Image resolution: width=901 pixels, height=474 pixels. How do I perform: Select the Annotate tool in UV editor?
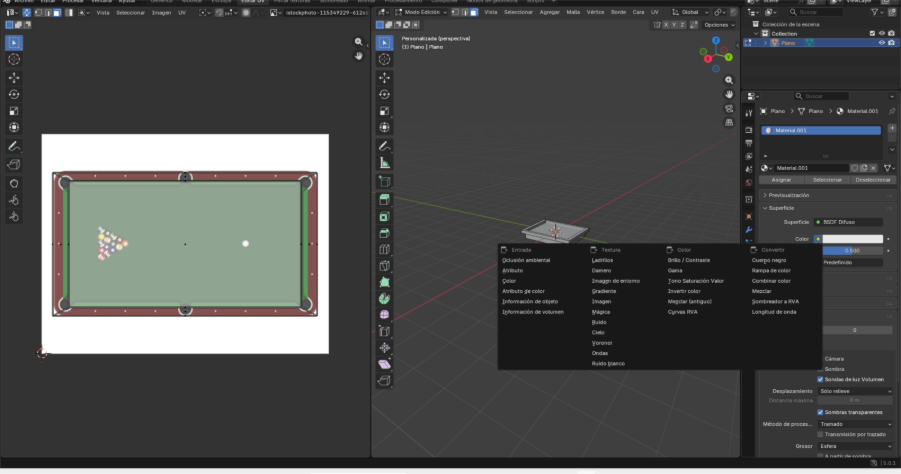click(x=14, y=146)
